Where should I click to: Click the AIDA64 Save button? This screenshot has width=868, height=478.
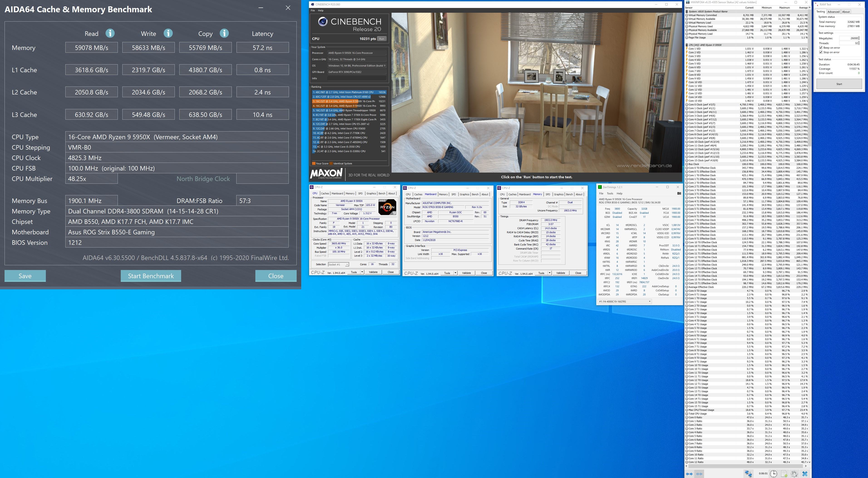pos(25,276)
